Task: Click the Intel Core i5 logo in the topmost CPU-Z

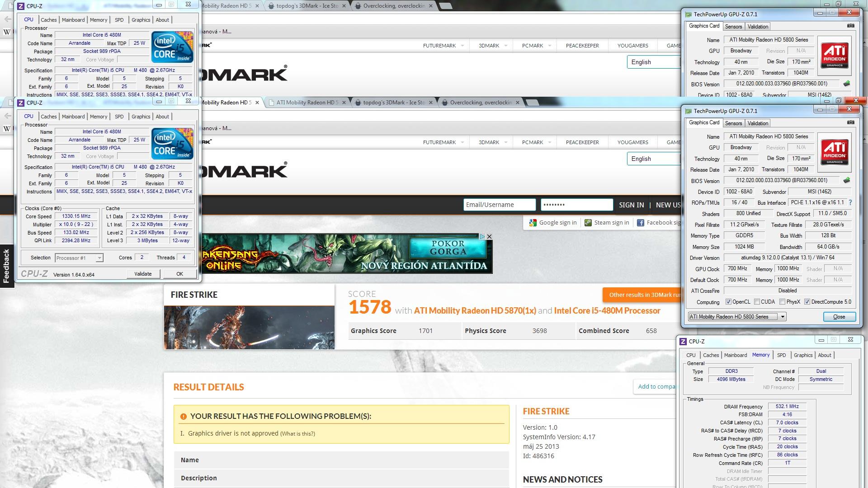Action: coord(172,47)
